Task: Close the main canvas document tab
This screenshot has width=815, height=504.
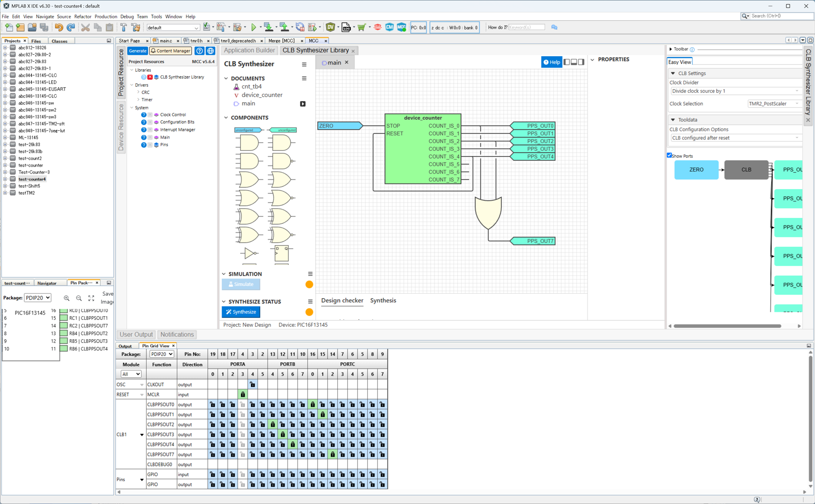Action: (x=346, y=62)
